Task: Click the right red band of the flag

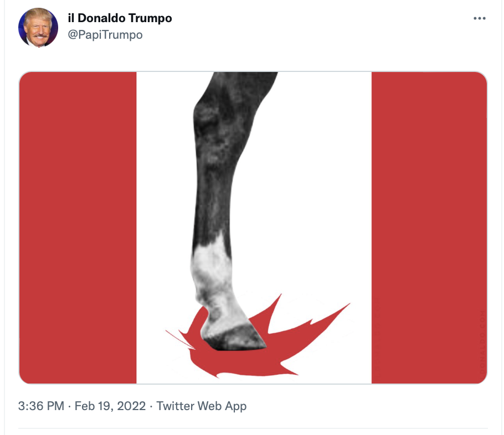Action: coord(429,227)
